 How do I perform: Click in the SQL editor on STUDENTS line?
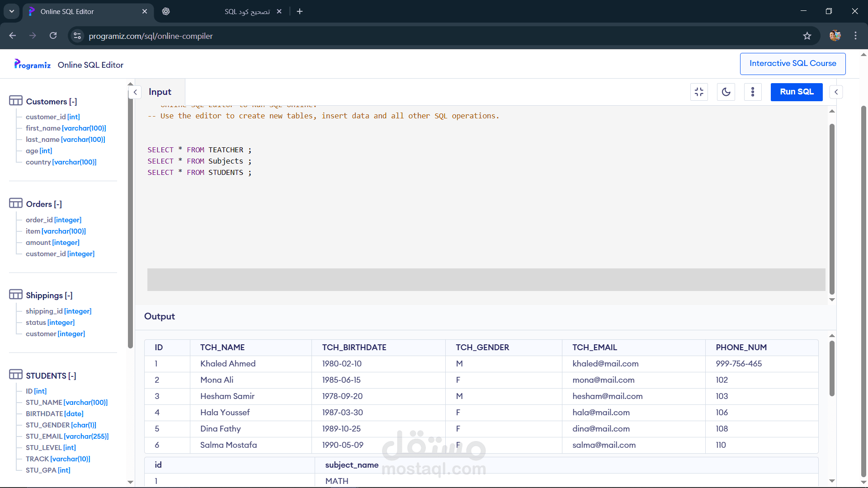pos(226,173)
